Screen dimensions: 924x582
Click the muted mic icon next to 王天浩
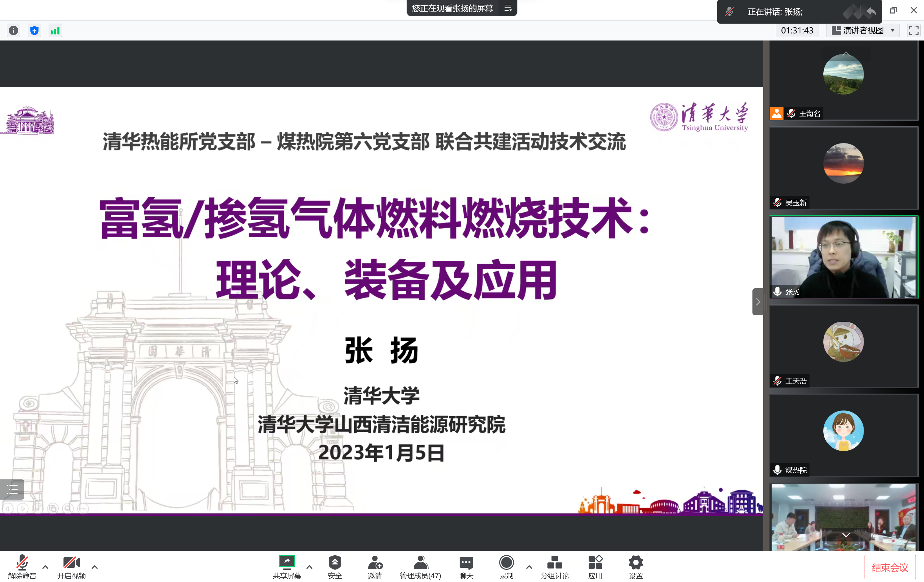[x=777, y=380]
